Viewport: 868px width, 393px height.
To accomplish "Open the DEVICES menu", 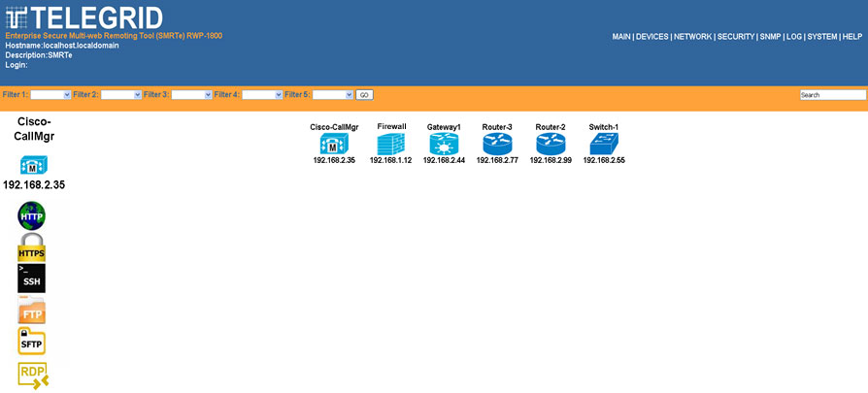I will pyautogui.click(x=652, y=37).
